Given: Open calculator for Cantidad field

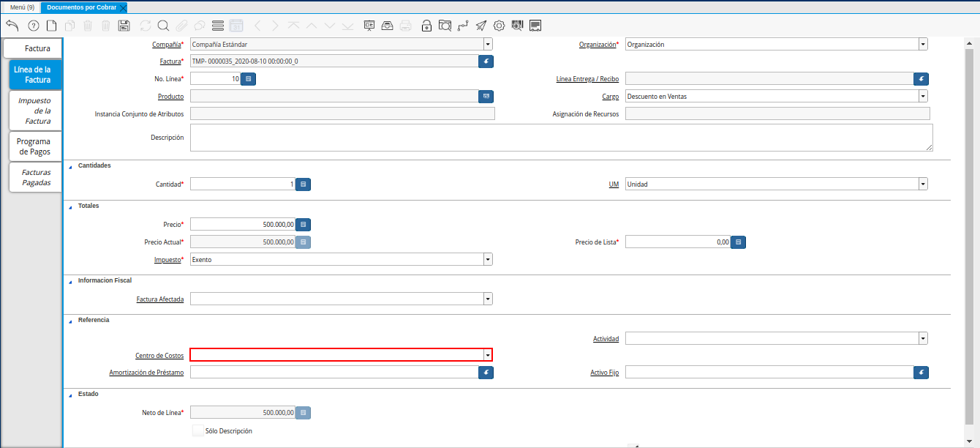Looking at the screenshot, I should click(303, 184).
